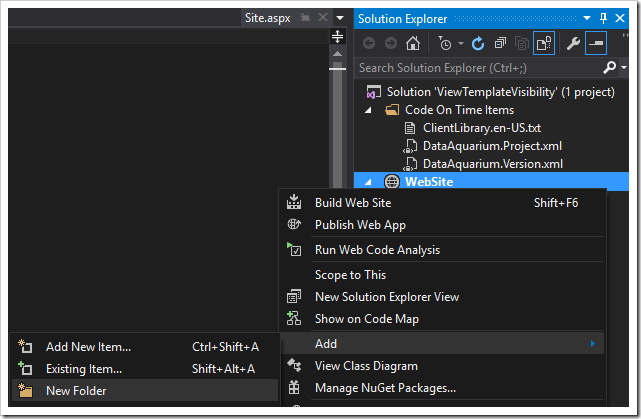This screenshot has height=419, width=641.
Task: Toggle Show All Files button
Action: point(544,43)
